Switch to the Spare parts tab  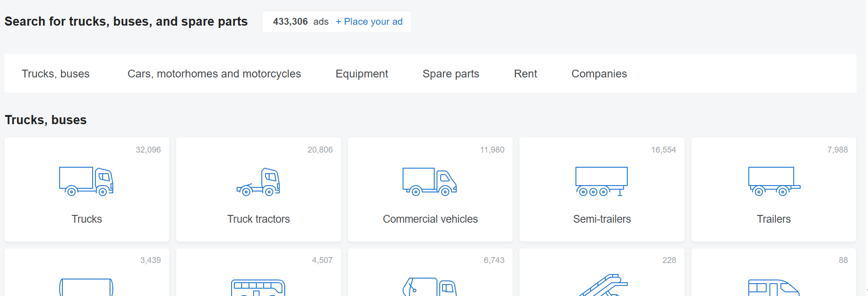click(x=451, y=74)
